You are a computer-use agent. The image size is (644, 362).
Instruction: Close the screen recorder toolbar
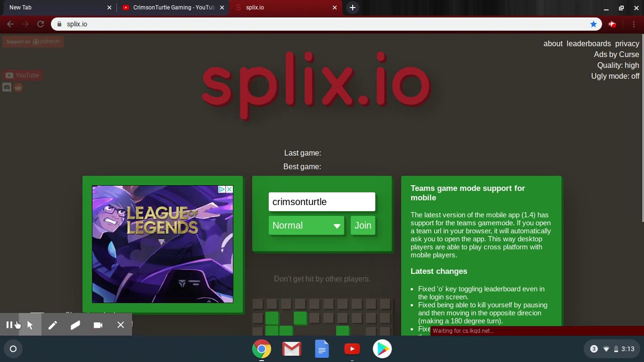click(121, 325)
